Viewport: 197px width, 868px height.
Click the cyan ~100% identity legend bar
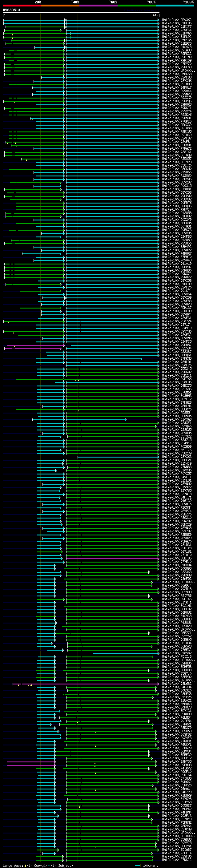pos(175,6)
